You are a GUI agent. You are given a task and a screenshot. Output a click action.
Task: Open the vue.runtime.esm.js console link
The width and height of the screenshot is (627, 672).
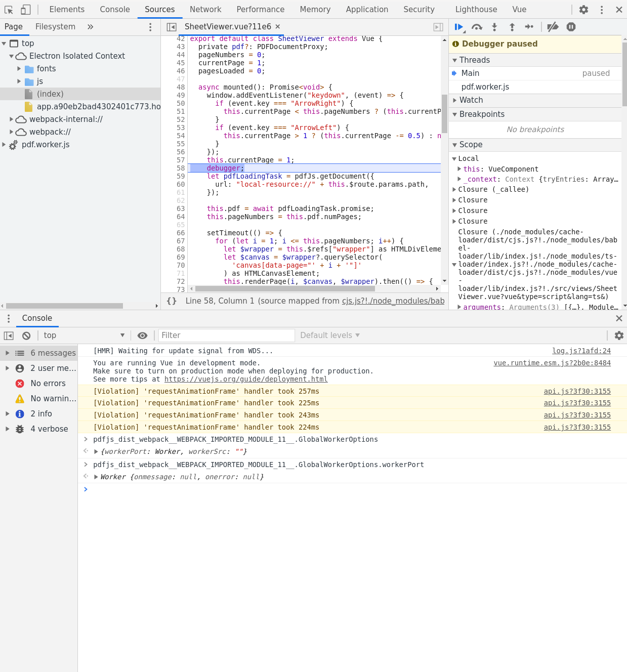pos(552,363)
